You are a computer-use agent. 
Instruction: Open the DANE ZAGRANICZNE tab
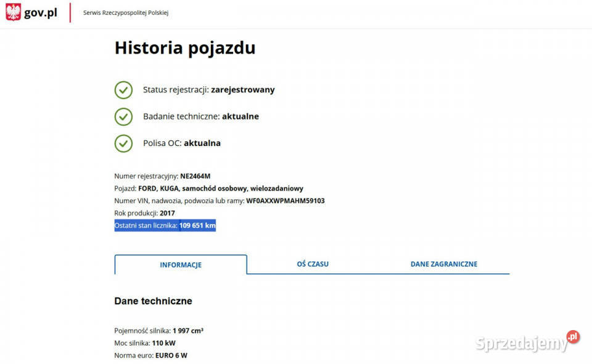444,264
